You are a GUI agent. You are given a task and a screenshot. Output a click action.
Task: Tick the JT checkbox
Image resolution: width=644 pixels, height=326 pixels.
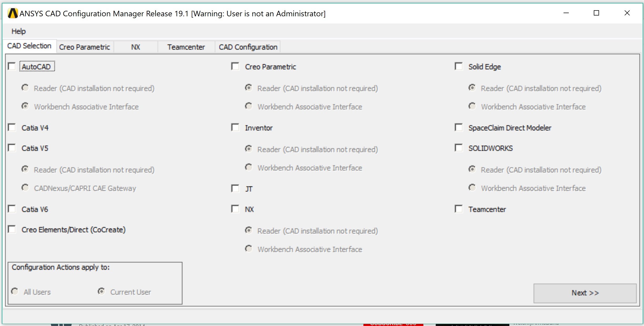[235, 189]
